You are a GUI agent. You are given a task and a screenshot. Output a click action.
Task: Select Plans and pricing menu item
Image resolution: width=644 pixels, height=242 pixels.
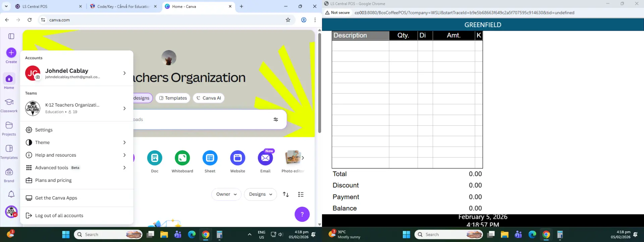[x=77, y=180]
